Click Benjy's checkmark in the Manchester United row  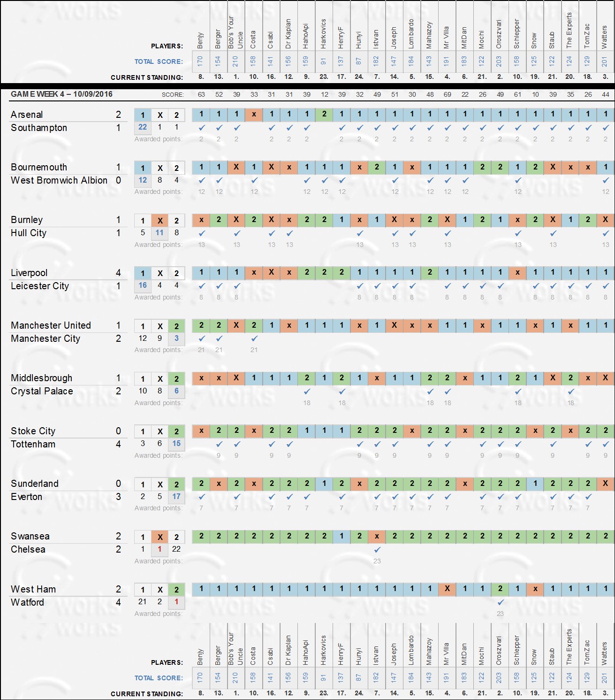(202, 338)
